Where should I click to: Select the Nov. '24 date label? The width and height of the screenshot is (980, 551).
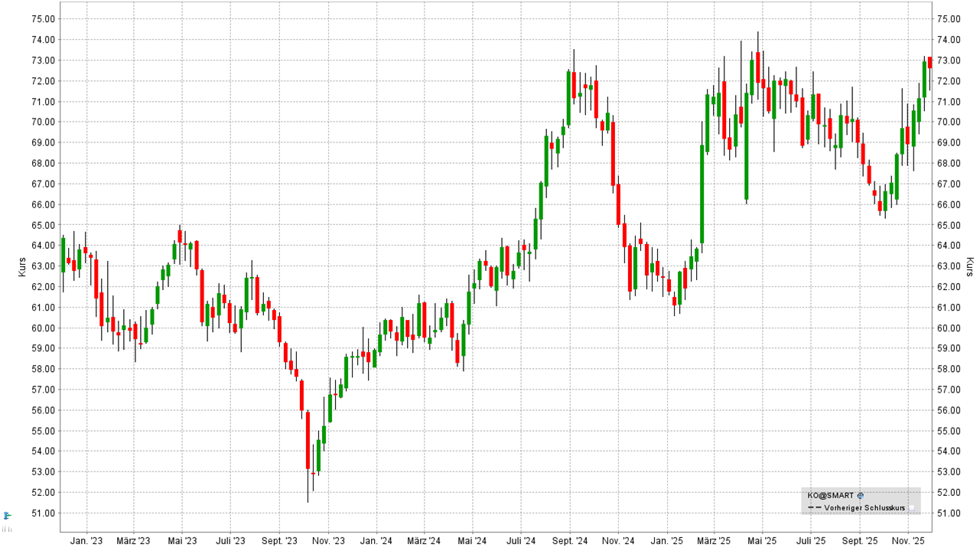(x=618, y=541)
